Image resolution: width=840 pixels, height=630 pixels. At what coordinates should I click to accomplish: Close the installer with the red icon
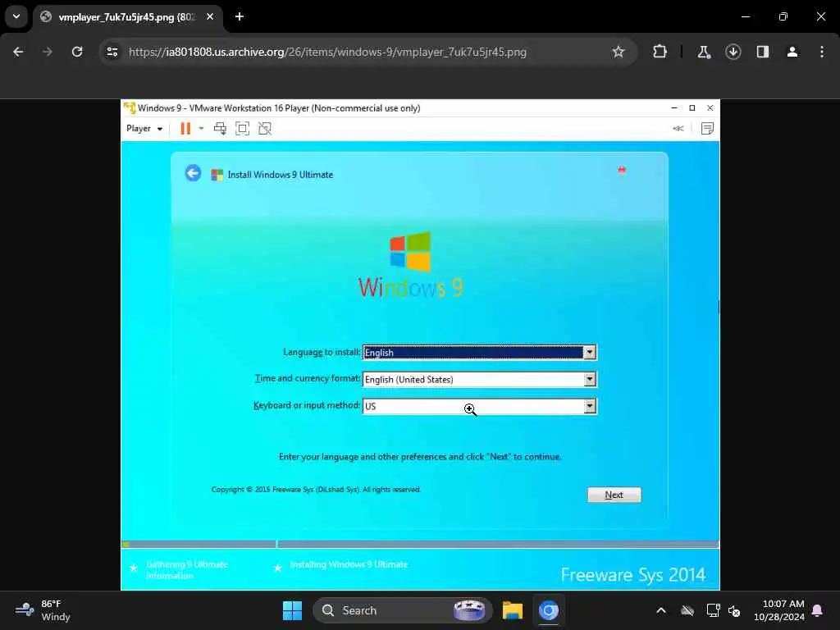coord(622,170)
